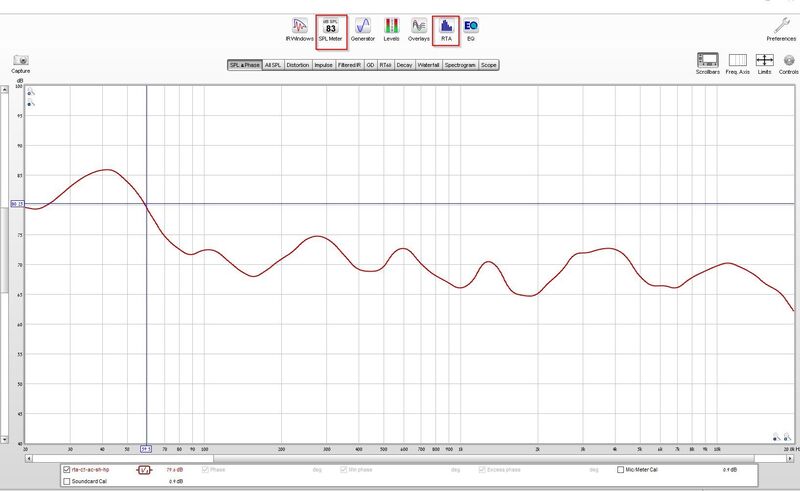Open the graph Controls panel

point(788,64)
